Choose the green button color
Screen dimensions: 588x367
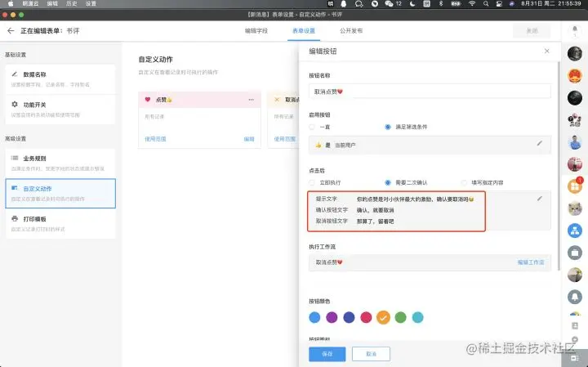[400, 317]
